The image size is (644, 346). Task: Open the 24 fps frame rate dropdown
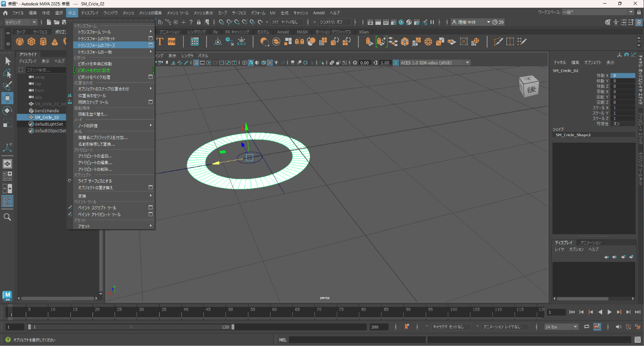(561, 327)
